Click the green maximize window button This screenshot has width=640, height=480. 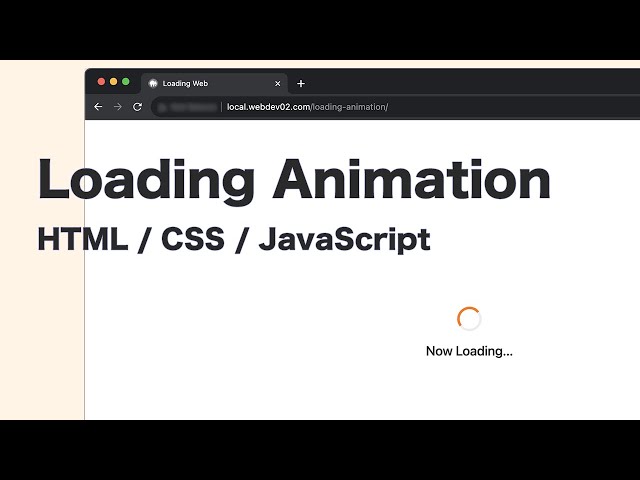coord(126,82)
